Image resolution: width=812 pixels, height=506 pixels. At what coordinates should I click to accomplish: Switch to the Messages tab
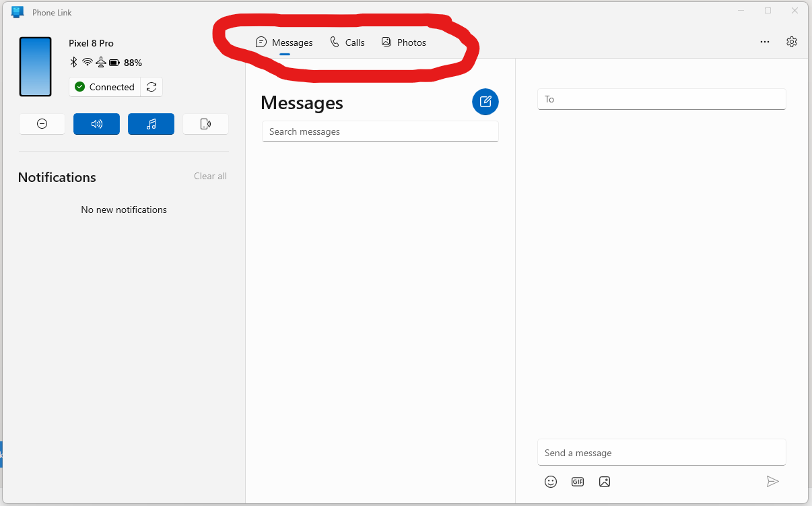pos(284,42)
